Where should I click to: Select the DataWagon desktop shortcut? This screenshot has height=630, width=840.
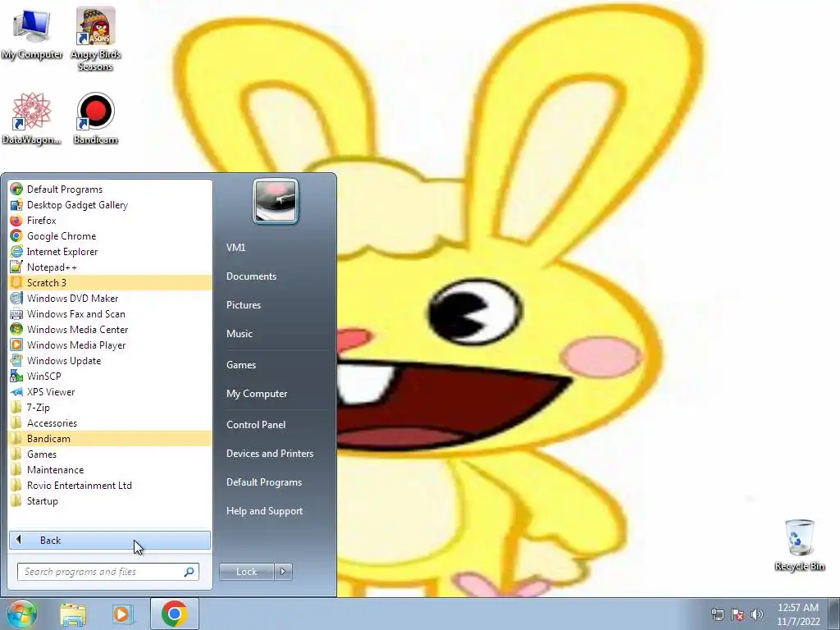tap(32, 118)
